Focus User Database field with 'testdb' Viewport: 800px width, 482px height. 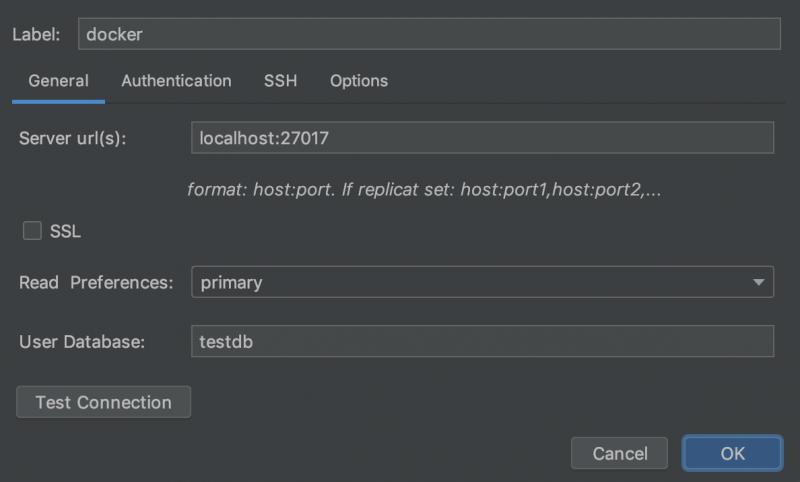(x=482, y=341)
